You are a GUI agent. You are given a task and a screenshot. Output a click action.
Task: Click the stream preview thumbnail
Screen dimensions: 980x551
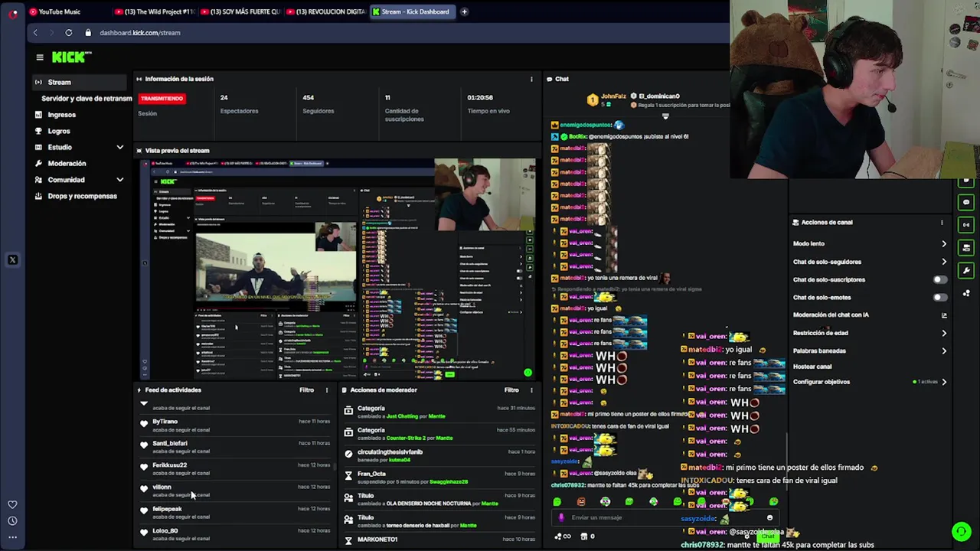(338, 269)
